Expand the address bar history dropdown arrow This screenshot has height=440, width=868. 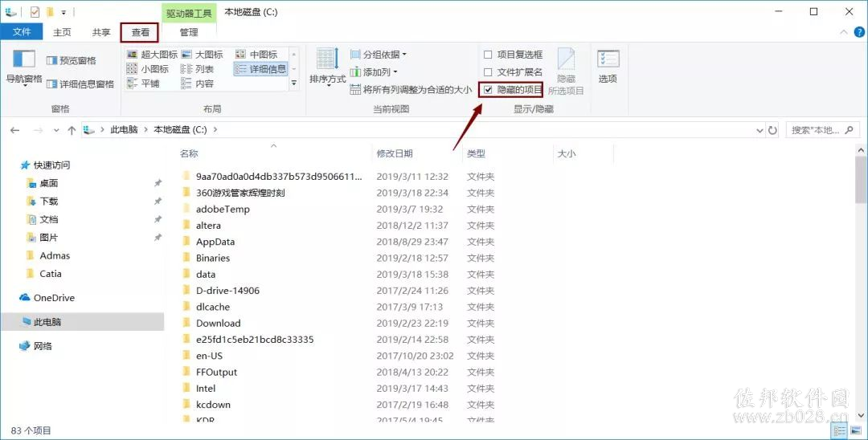[759, 130]
